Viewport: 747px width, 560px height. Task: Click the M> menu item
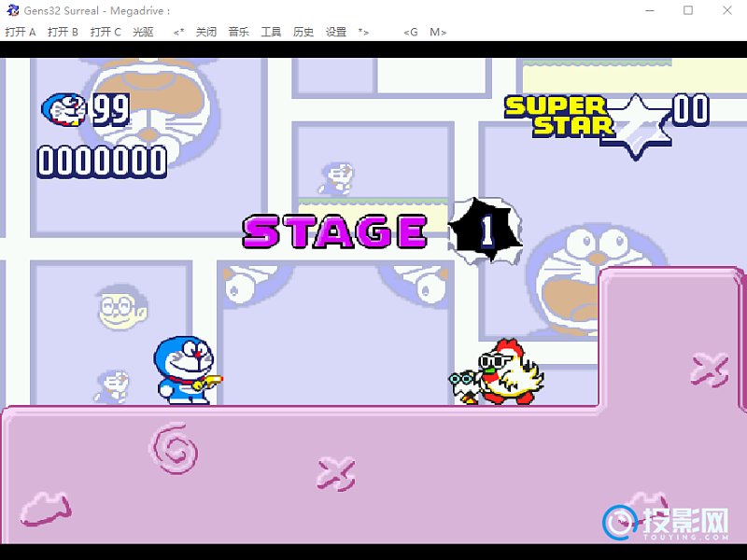[x=438, y=32]
